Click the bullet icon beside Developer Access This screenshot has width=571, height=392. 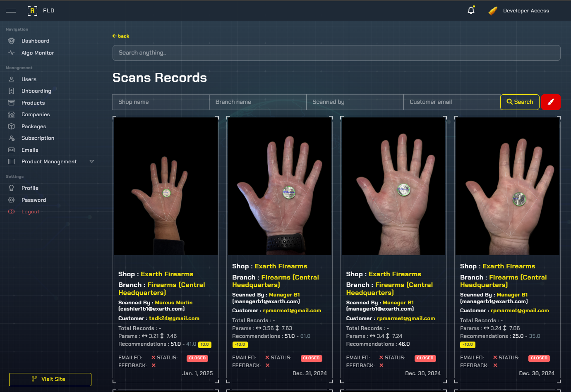pyautogui.click(x=493, y=11)
